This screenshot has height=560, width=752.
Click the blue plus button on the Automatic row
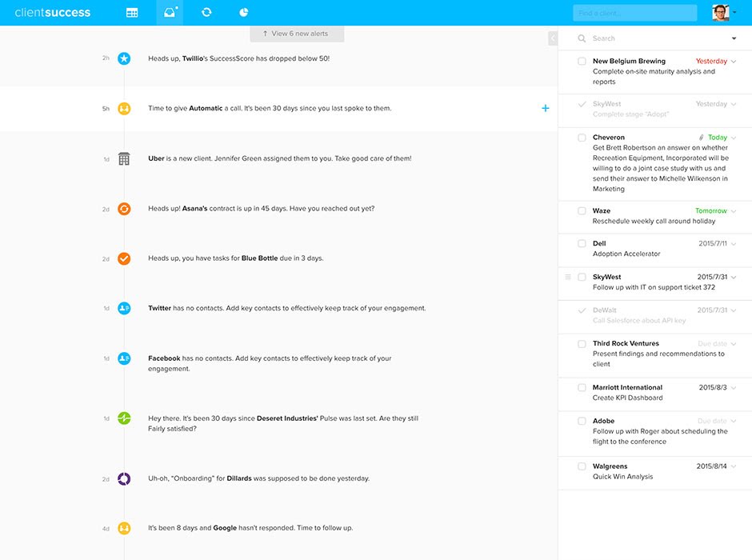click(x=546, y=106)
